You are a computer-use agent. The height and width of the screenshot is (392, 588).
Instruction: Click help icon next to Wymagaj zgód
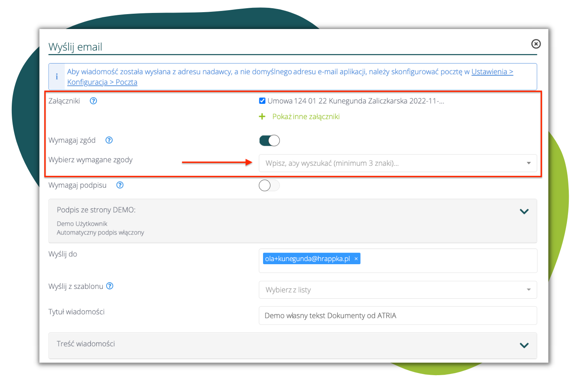point(109,140)
